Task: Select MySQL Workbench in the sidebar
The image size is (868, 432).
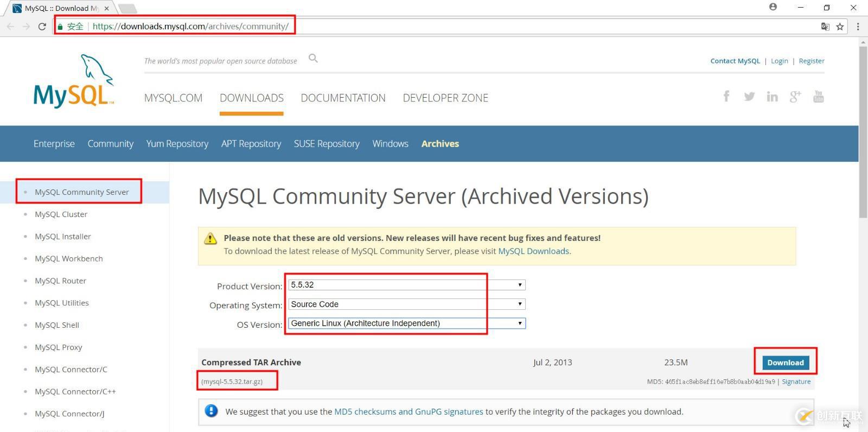Action: [x=69, y=259]
